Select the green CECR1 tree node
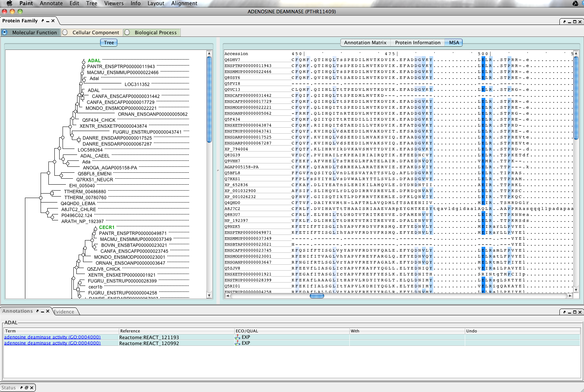This screenshot has height=392, width=584. [107, 227]
